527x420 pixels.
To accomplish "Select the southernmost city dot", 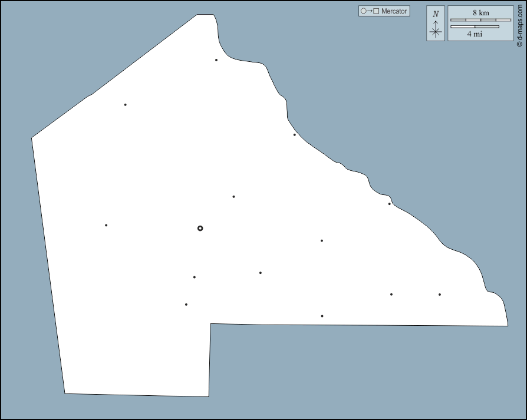I will coord(322,316).
